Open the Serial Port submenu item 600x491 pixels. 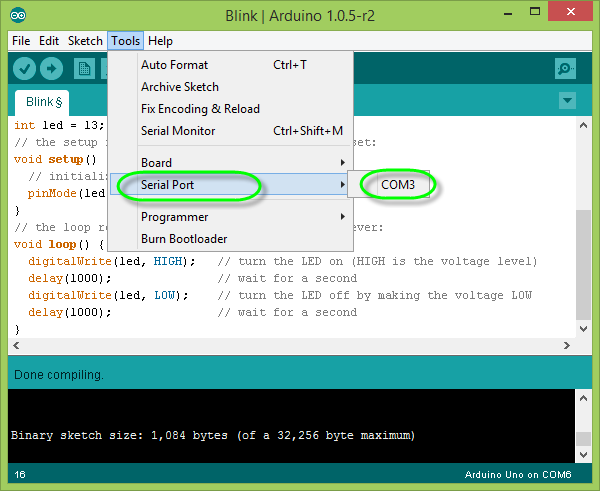pos(230,184)
